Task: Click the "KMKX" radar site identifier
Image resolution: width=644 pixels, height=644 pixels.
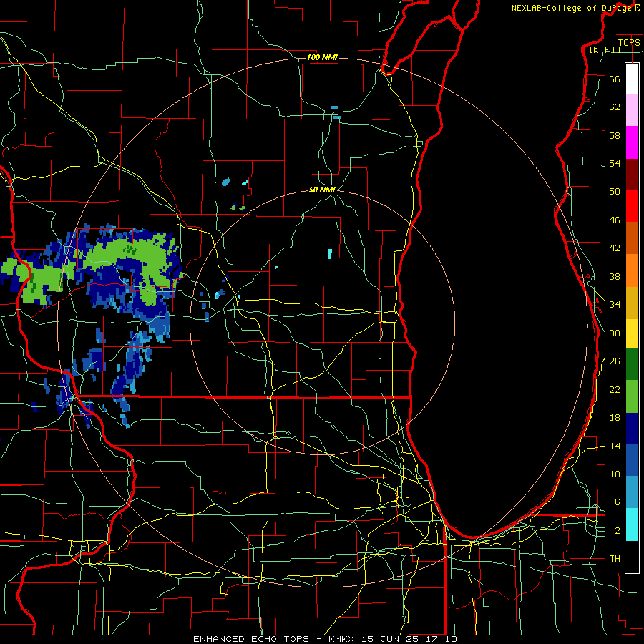Action: coord(343,639)
